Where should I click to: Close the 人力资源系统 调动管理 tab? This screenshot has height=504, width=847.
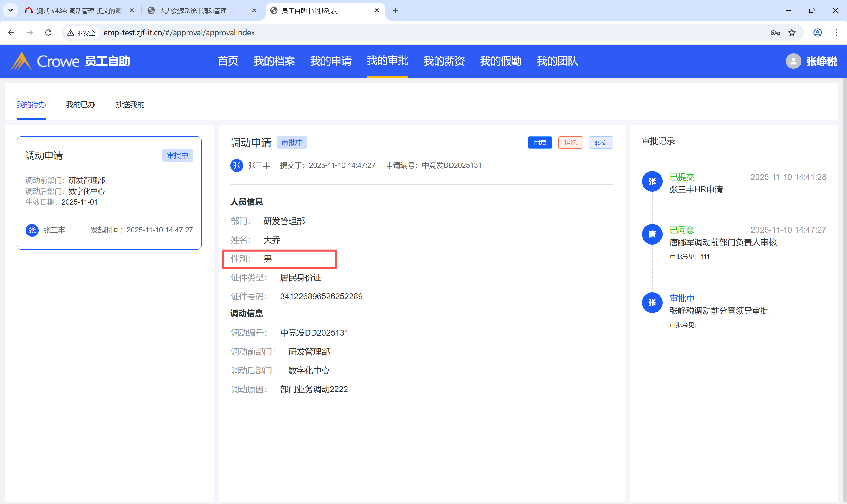coord(254,11)
